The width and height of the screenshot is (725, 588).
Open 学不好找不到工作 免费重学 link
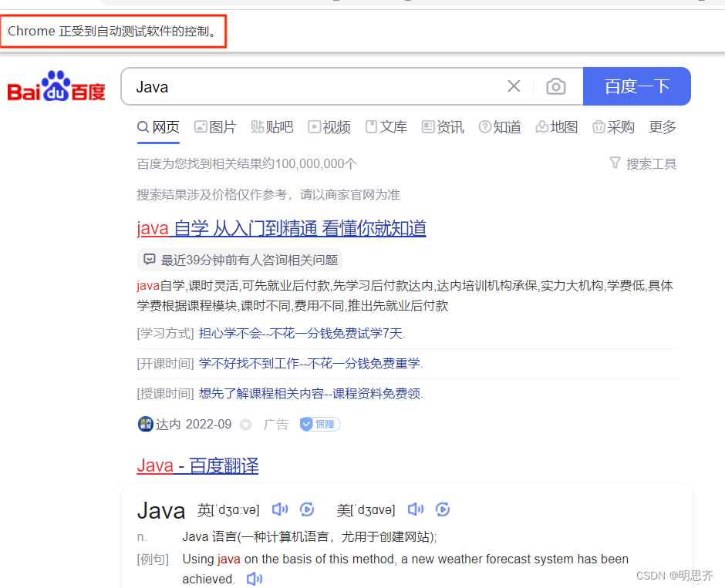pyautogui.click(x=311, y=364)
